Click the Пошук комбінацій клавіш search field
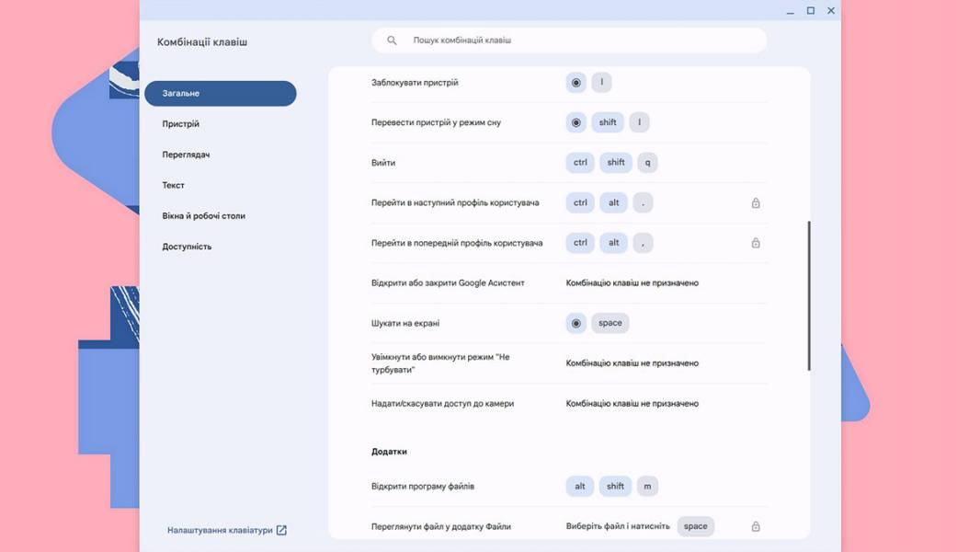This screenshot has height=552, width=980. [x=569, y=40]
